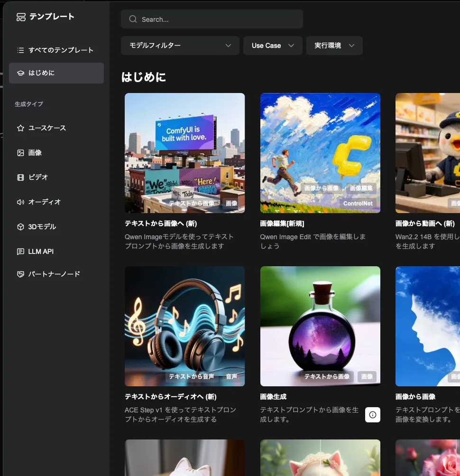Click the はじめに section heading
Screen dimensions: 460x476
coord(144,77)
